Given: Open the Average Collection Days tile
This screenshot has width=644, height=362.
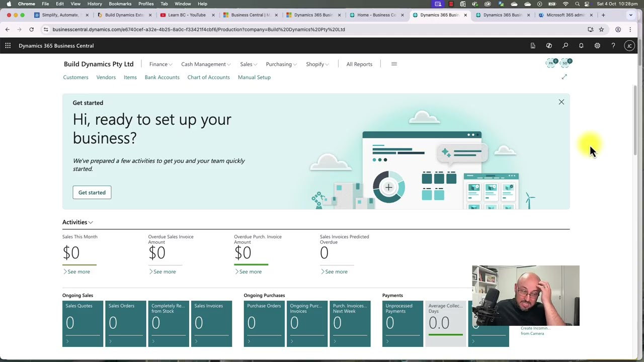Looking at the screenshot, I should click(446, 324).
